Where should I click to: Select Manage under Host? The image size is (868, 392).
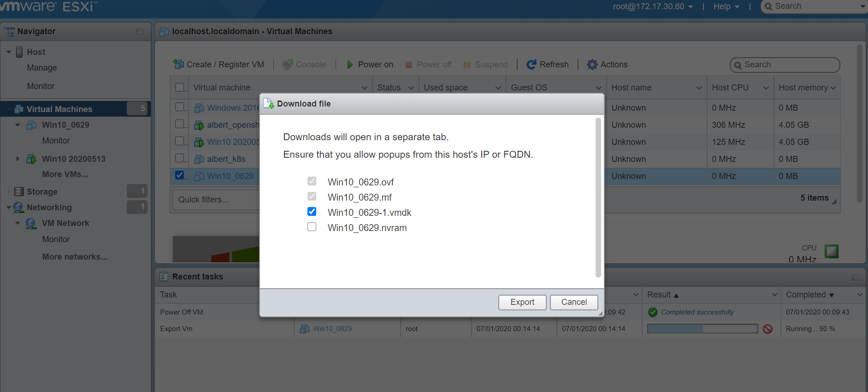pyautogui.click(x=42, y=68)
